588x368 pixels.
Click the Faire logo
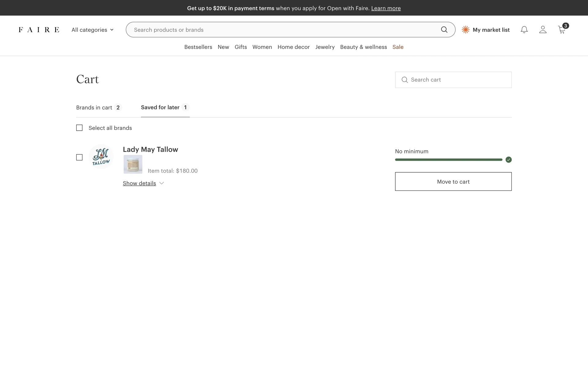click(x=39, y=30)
